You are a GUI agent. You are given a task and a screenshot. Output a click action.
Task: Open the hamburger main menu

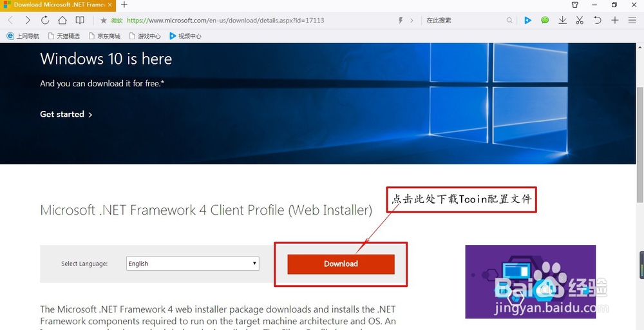[632, 20]
